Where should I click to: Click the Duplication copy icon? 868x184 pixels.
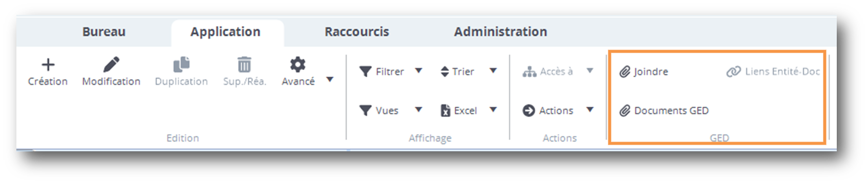point(181,64)
